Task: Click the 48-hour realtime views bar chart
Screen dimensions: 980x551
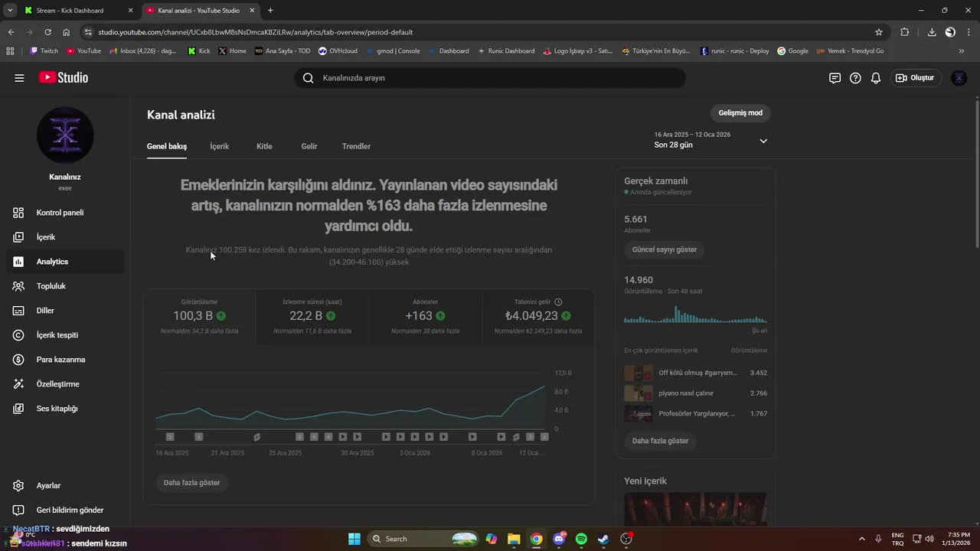Action: [695, 315]
